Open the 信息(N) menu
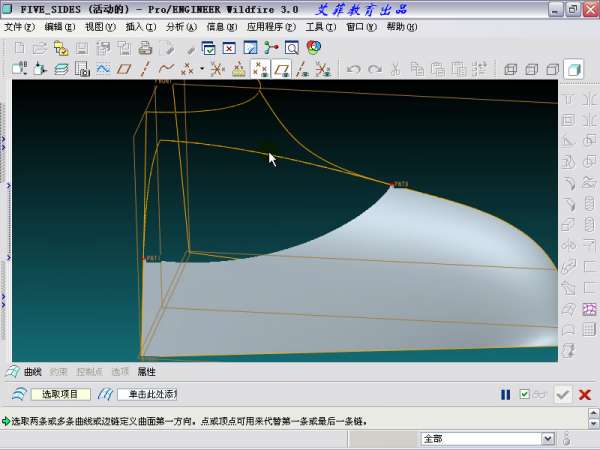Image resolution: width=600 pixels, height=450 pixels. tap(222, 27)
